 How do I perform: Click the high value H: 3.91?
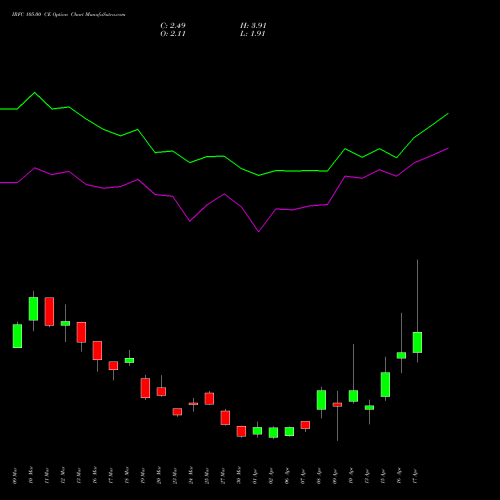coord(253,26)
